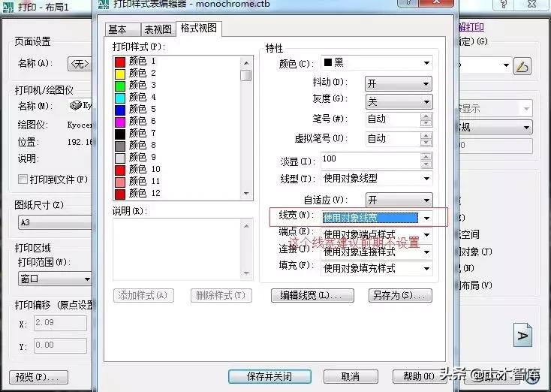Increase the 虚拟笔号(U) spinner value

click(426, 136)
